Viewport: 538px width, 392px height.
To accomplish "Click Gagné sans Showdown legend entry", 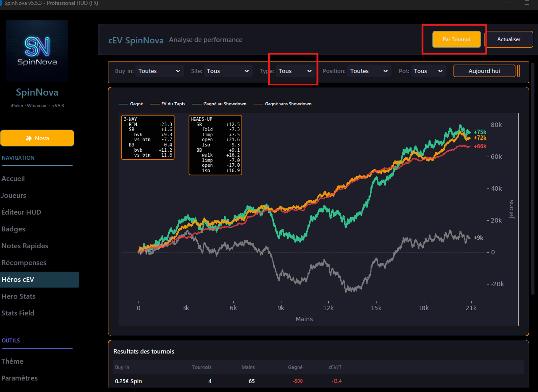I will click(282, 104).
